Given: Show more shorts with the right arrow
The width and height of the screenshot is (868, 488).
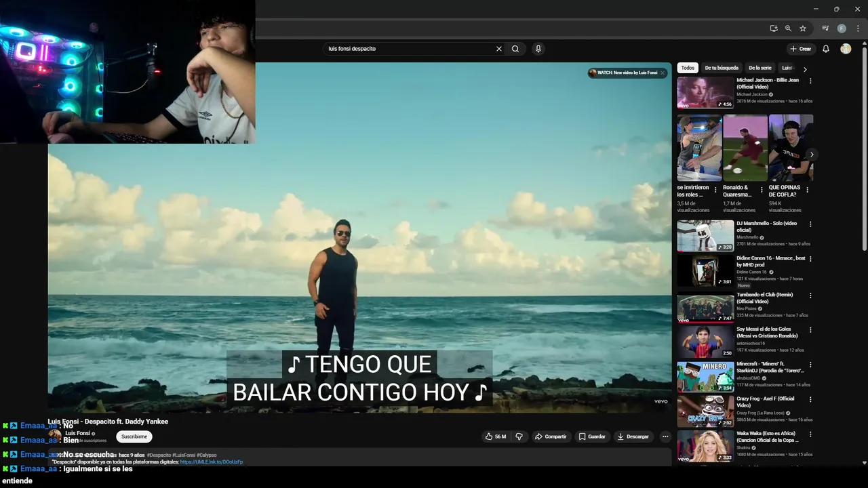Looking at the screenshot, I should coord(811,155).
